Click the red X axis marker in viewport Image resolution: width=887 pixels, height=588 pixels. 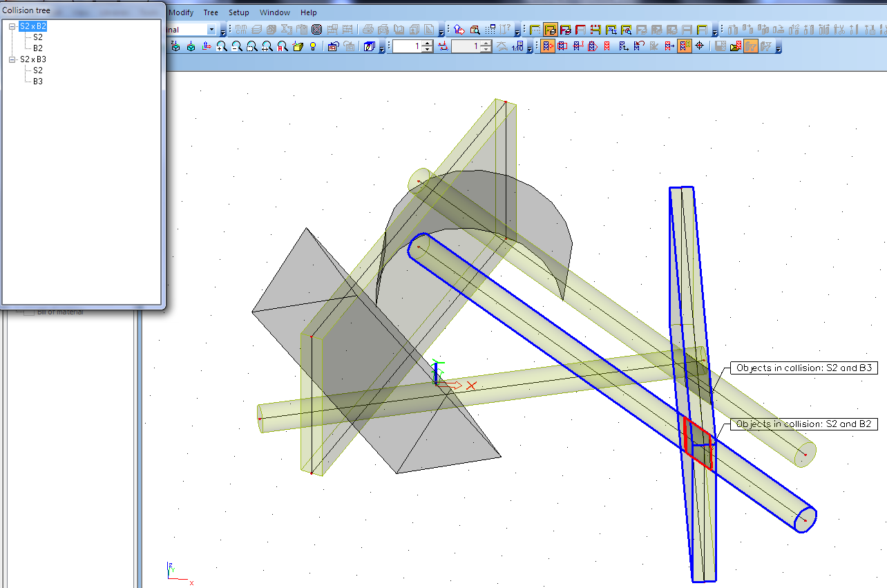(472, 385)
